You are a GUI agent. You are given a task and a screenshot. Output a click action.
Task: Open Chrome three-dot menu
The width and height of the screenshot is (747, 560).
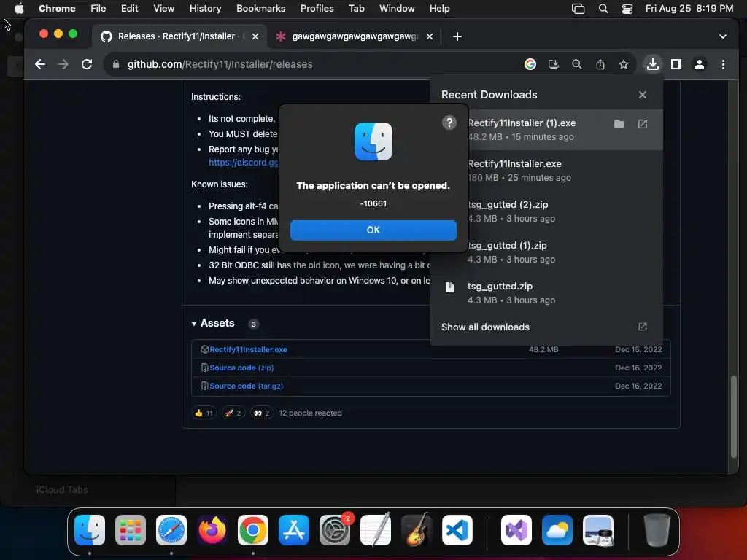(723, 64)
